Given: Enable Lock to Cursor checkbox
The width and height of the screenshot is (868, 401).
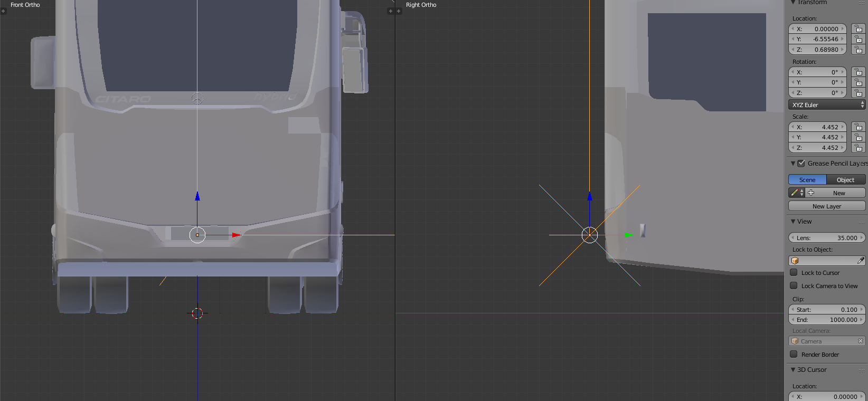Looking at the screenshot, I should point(794,273).
